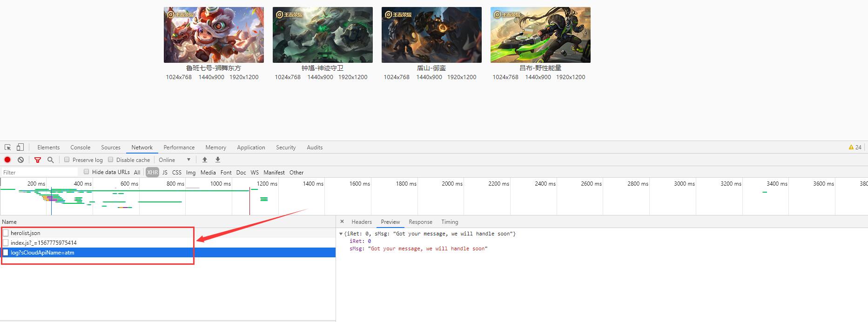Collapse the iRet response object tree
Viewport: 868px width, 322px height.
click(x=341, y=234)
